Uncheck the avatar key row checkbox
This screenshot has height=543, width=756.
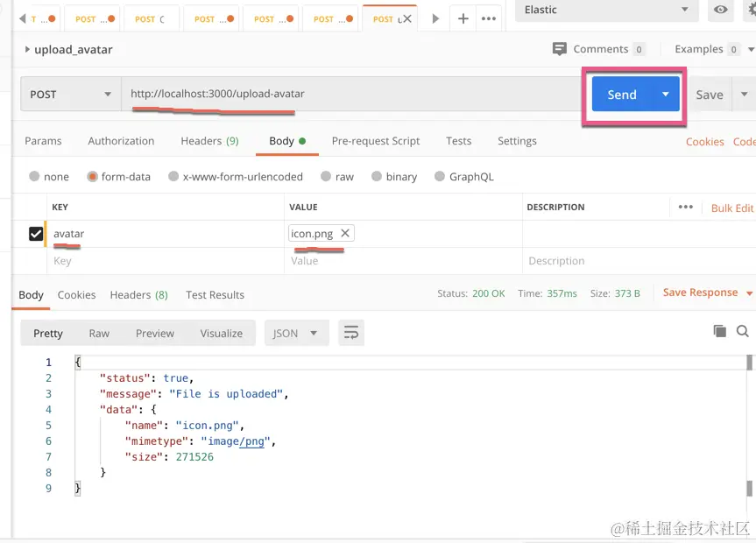coord(36,234)
